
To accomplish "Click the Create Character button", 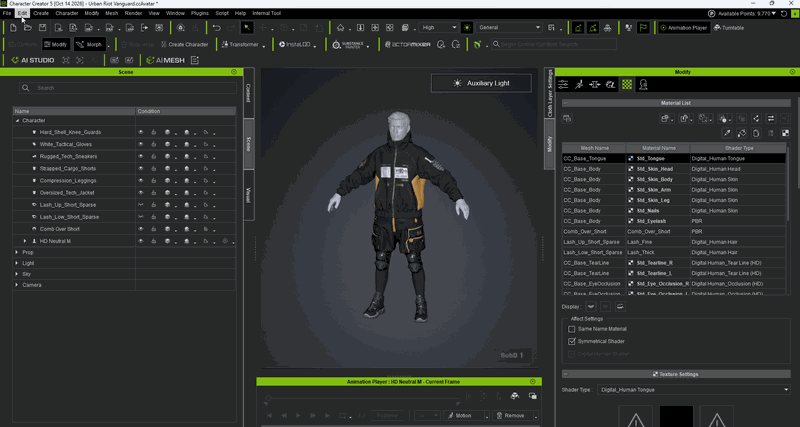I will click(x=184, y=44).
